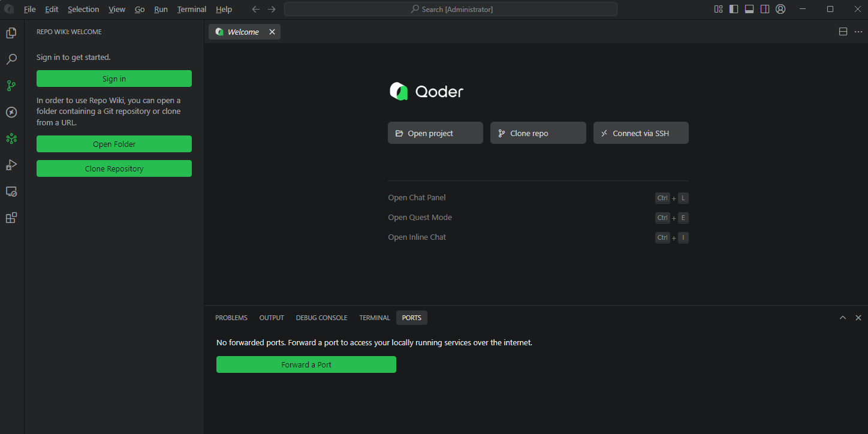
Task: Toggle secondary side bar visibility
Action: click(765, 9)
